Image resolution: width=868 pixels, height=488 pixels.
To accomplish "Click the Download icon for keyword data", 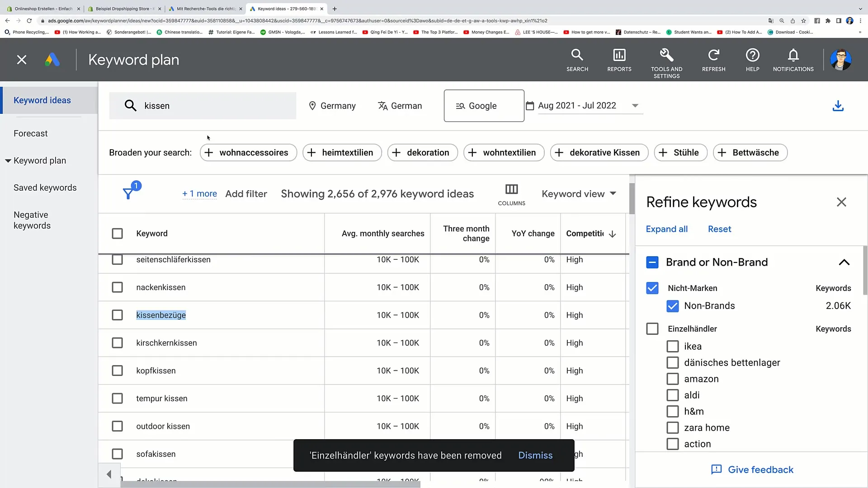I will pyautogui.click(x=838, y=105).
